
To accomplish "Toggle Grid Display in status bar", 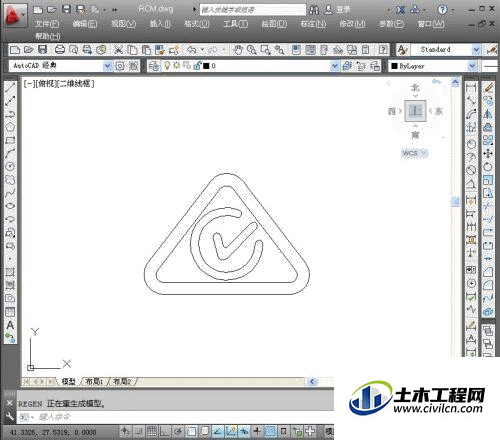I will [x=152, y=431].
